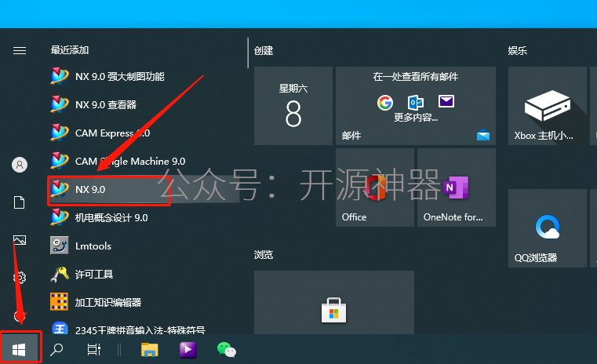Click the Windows Start button
The height and width of the screenshot is (364, 597).
point(19,350)
